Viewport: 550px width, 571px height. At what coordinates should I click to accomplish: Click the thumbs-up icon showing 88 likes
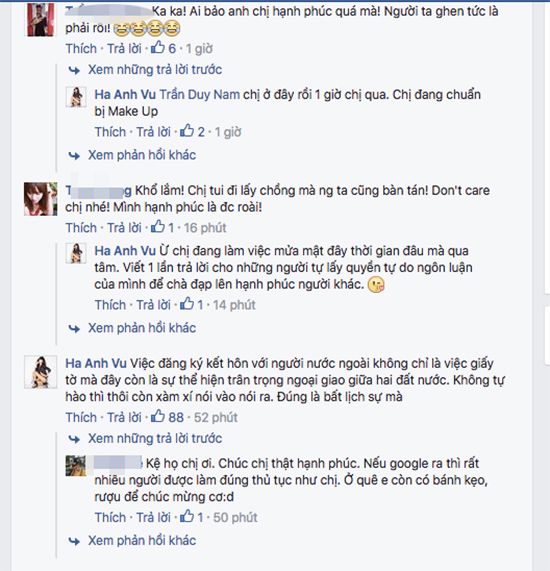[158, 416]
